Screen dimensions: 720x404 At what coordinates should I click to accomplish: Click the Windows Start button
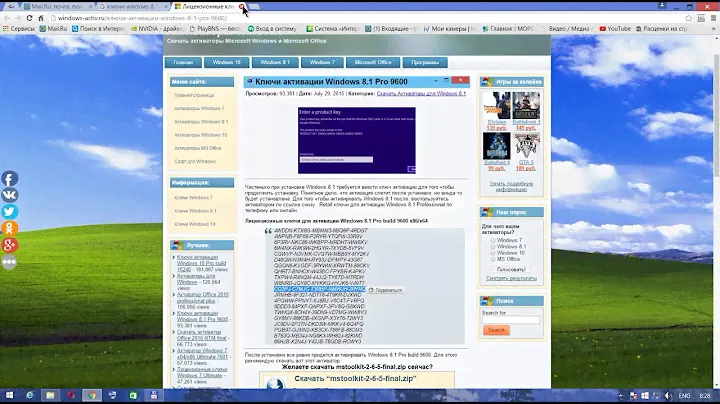(x=11, y=395)
